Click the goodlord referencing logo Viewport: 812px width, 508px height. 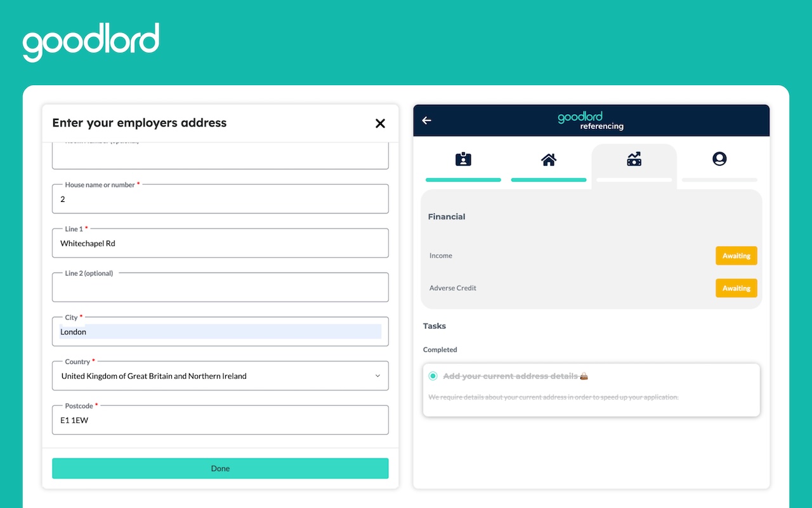591,121
